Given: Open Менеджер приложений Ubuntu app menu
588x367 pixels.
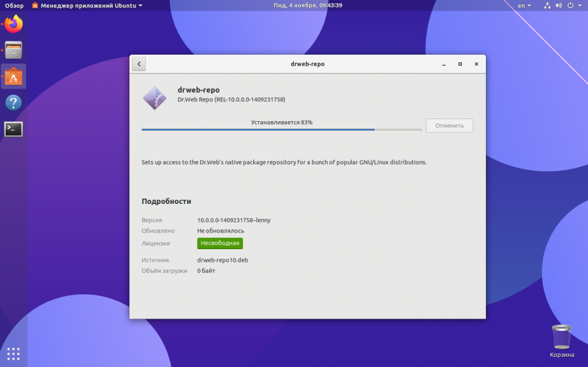Looking at the screenshot, I should 87,6.
